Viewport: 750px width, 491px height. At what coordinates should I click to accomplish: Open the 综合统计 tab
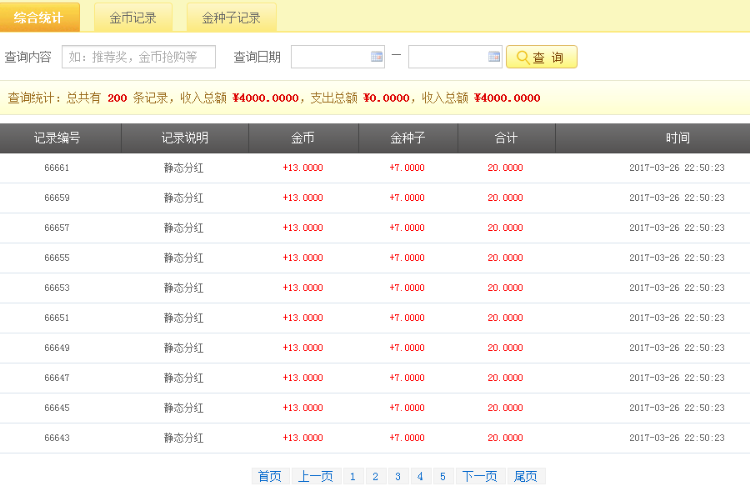[x=39, y=17]
